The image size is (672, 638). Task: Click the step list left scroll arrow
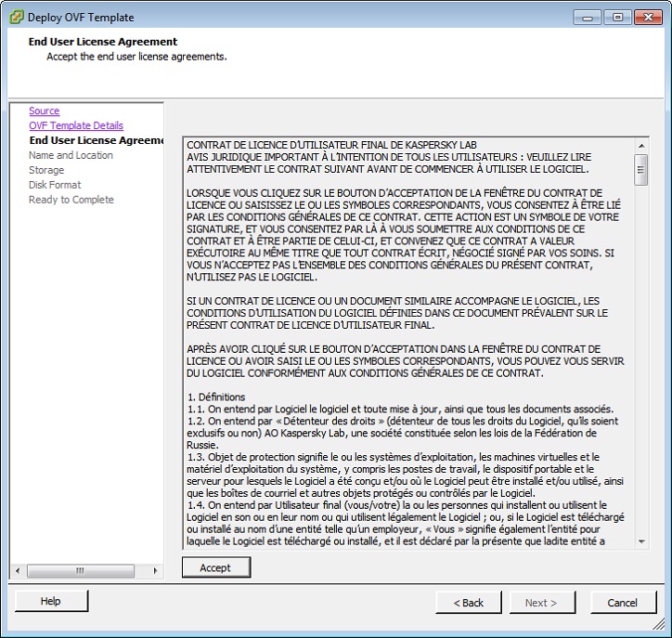tap(18, 571)
